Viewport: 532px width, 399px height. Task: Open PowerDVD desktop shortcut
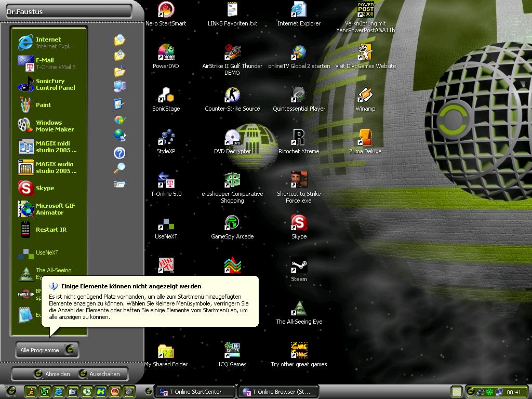click(166, 54)
